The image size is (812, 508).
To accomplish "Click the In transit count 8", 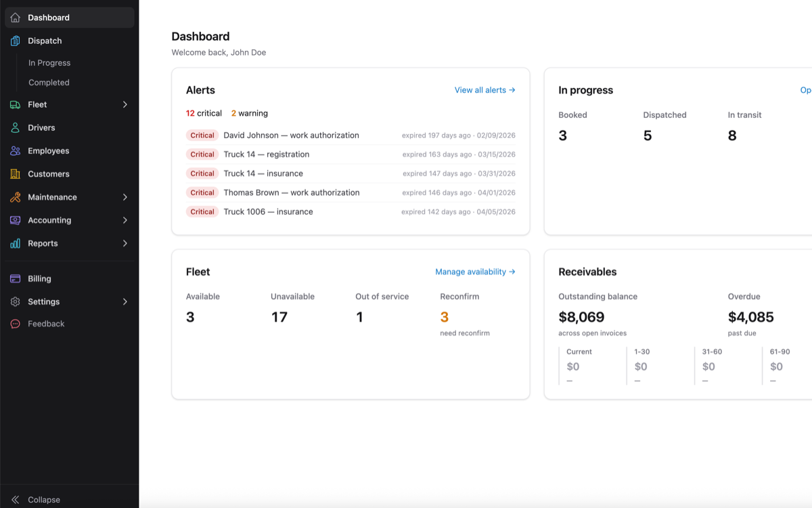I will 732,135.
